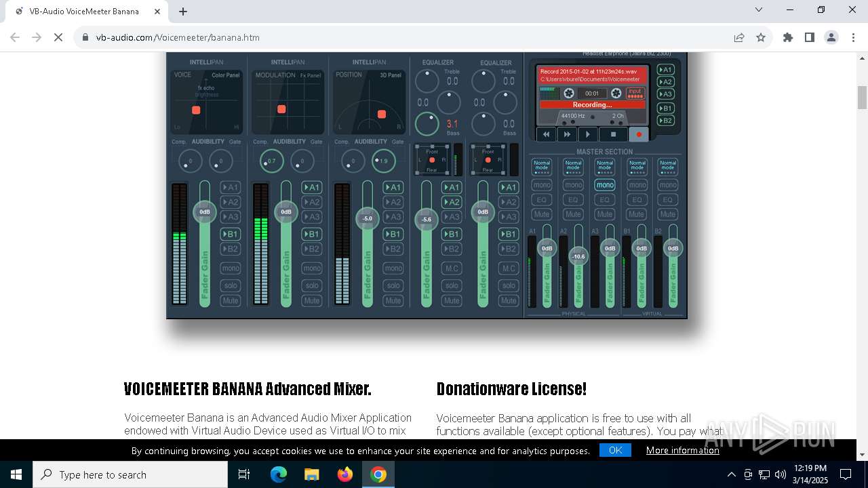Click the cassette recorder play button

[588, 134]
